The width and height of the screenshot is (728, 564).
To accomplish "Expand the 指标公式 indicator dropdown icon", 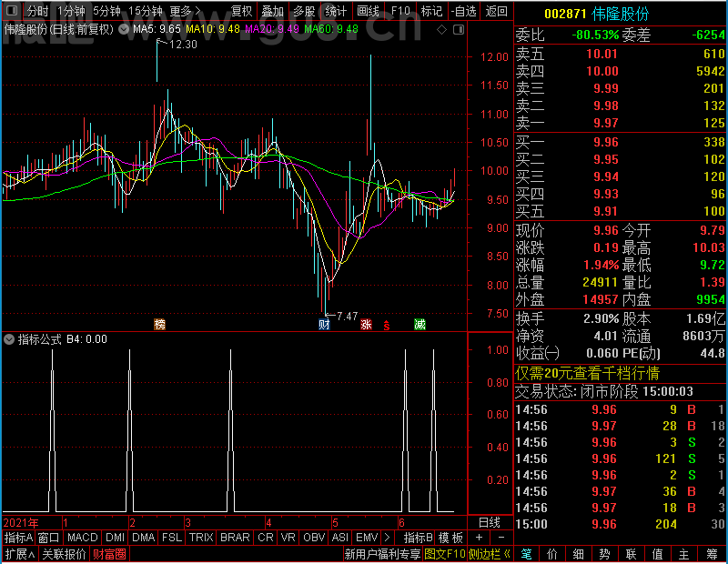I will coord(9,339).
